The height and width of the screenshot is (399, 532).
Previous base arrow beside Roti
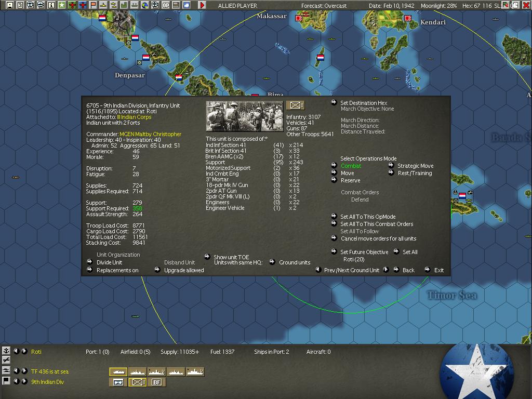16,351
